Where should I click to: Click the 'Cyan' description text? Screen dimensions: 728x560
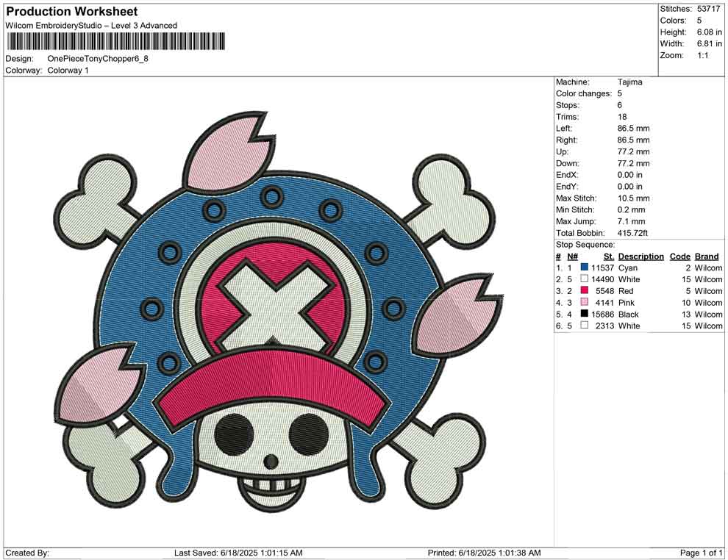tap(628, 268)
